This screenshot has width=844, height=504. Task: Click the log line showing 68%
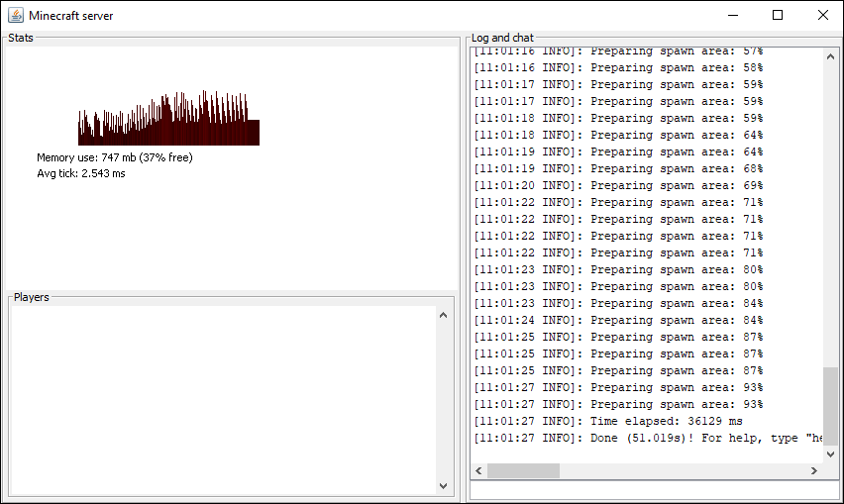point(618,169)
